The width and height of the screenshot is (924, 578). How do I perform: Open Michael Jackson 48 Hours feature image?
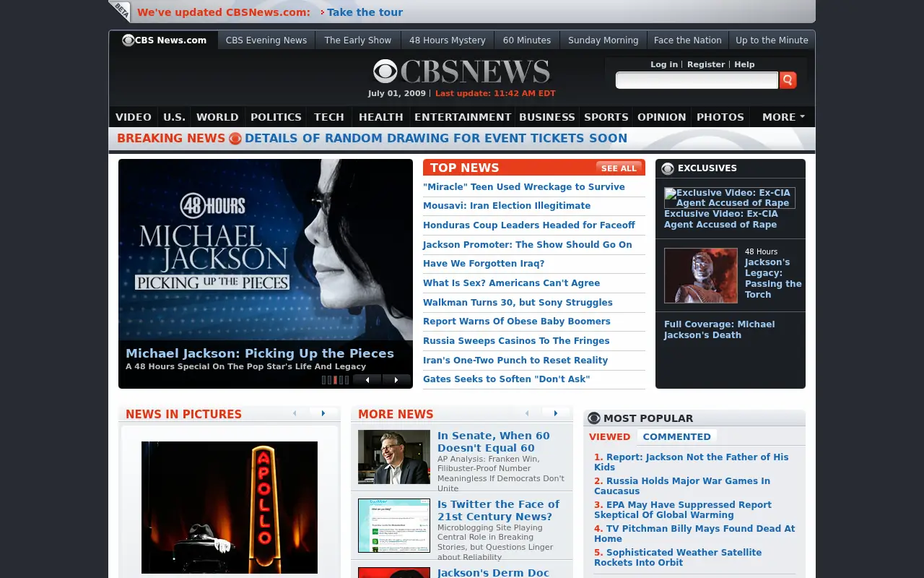[x=266, y=249]
